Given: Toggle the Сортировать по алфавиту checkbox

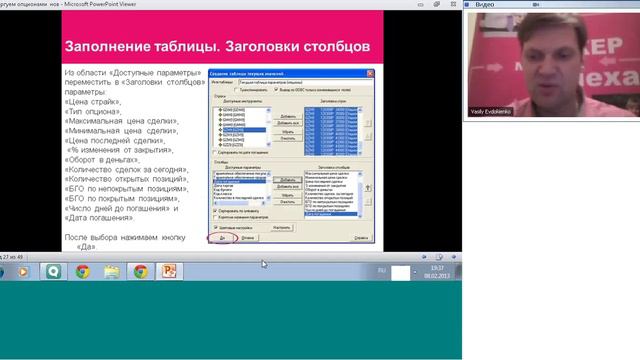Looking at the screenshot, I should [215, 211].
